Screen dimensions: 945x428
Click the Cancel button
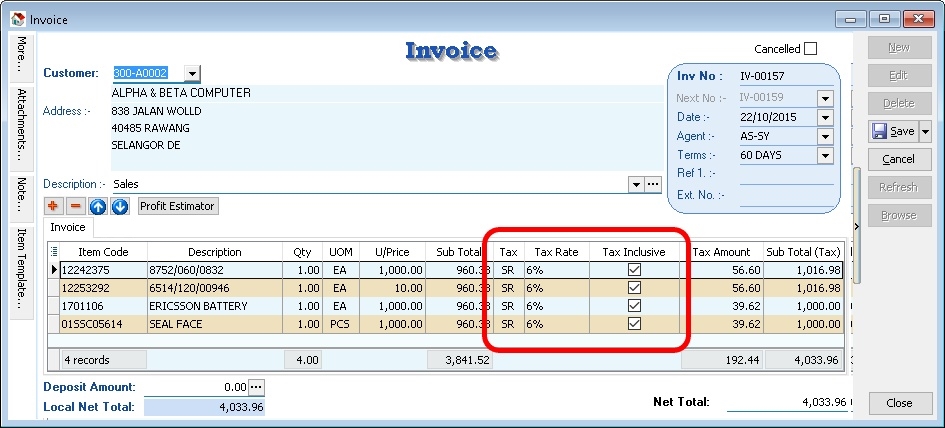point(898,159)
